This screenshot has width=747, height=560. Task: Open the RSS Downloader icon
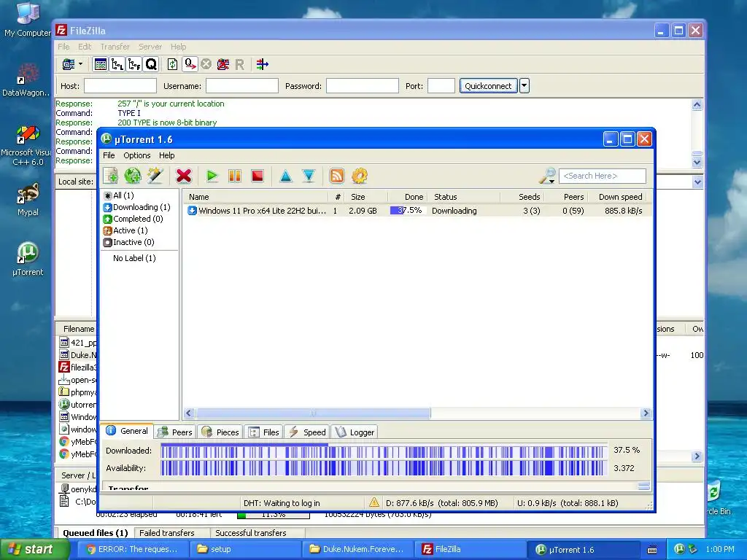point(337,176)
